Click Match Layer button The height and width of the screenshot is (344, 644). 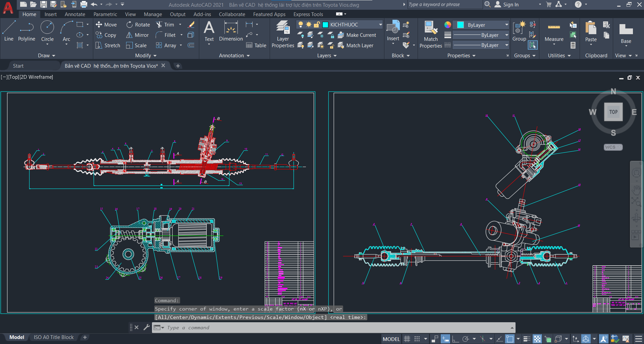point(355,45)
